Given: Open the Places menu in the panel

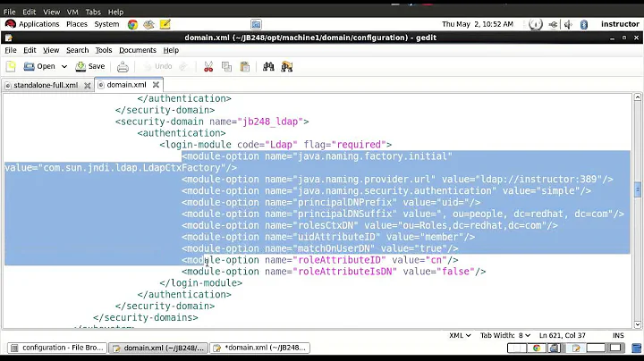Looking at the screenshot, I should [77, 24].
